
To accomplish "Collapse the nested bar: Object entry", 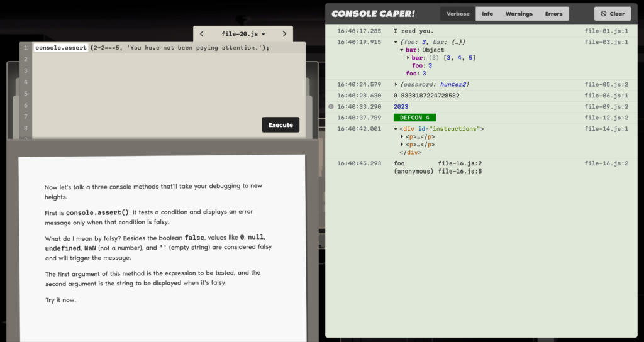I will 402,50.
